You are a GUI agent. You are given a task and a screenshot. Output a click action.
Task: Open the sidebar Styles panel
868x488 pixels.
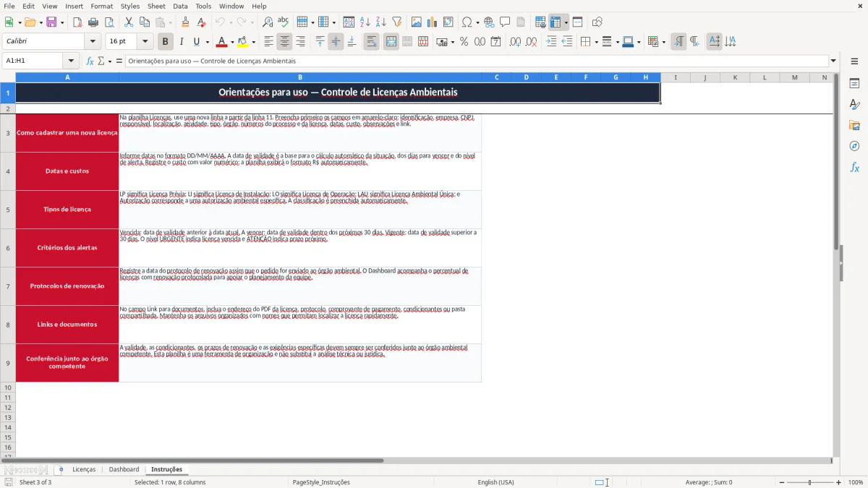(x=854, y=104)
